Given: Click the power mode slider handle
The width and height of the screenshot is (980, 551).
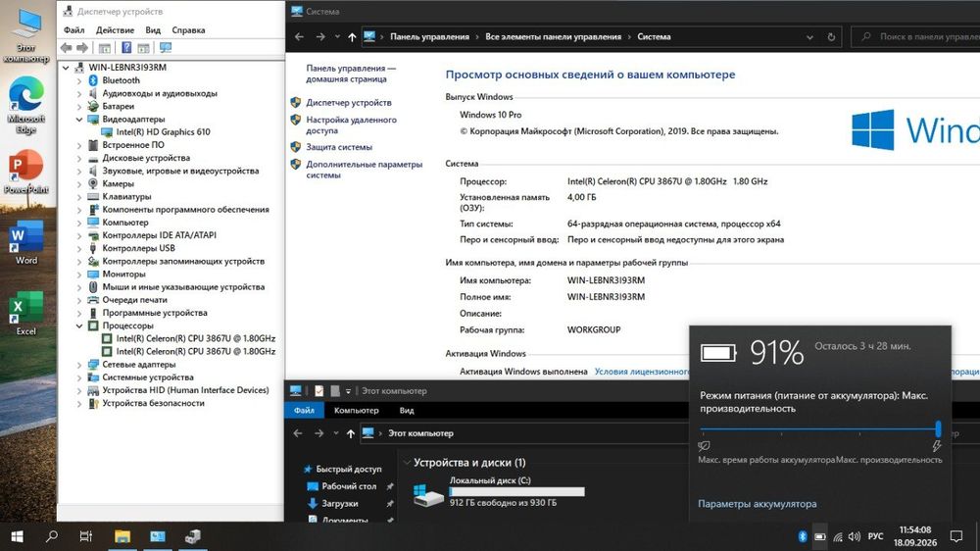Looking at the screenshot, I should [x=938, y=428].
